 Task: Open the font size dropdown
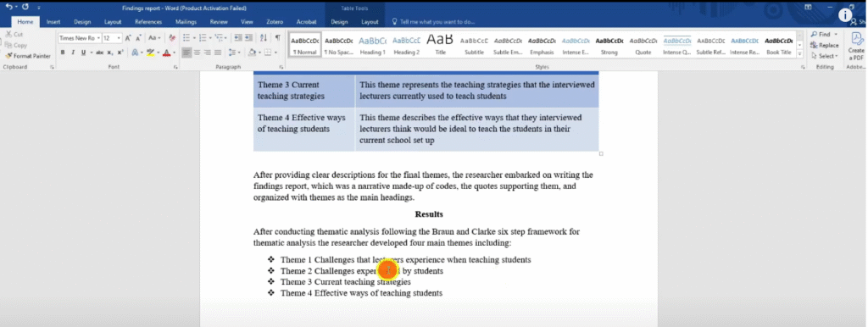click(x=119, y=38)
